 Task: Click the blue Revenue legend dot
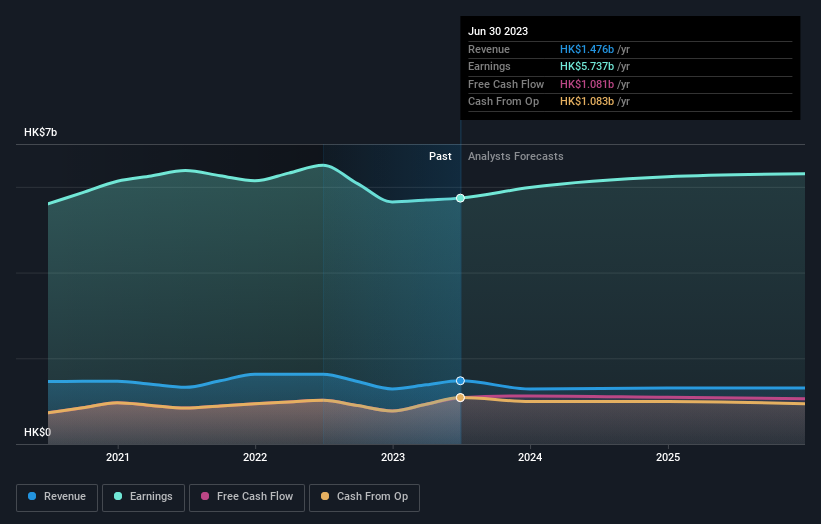point(32,496)
